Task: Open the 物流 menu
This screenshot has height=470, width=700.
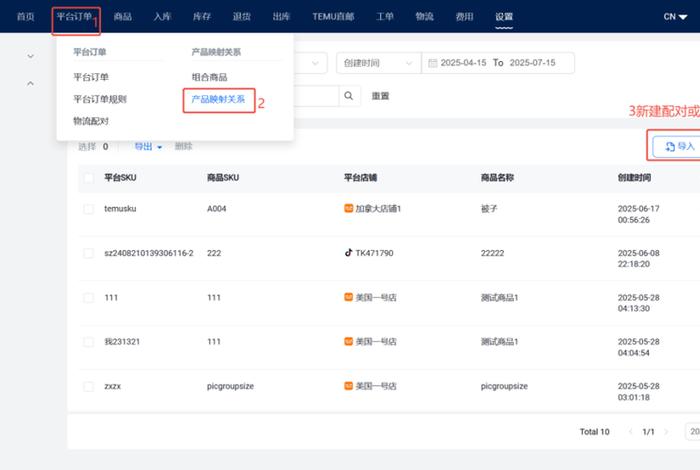Action: [x=425, y=17]
